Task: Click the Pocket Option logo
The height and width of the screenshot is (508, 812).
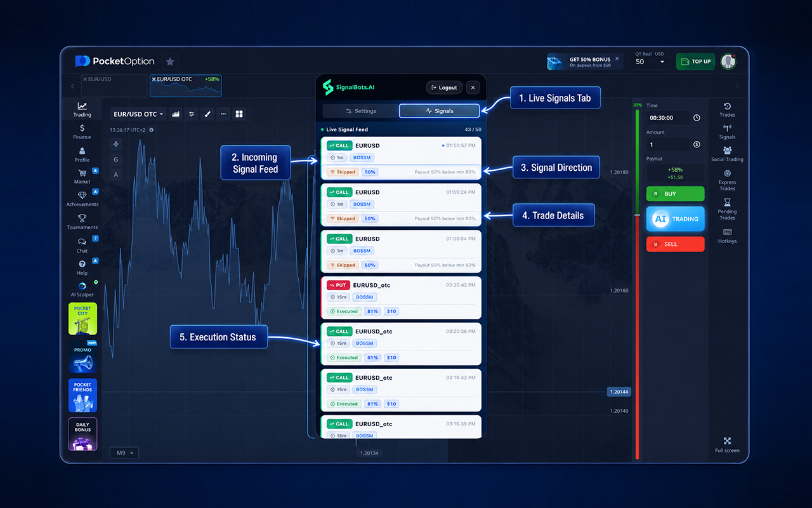Action: pyautogui.click(x=115, y=62)
